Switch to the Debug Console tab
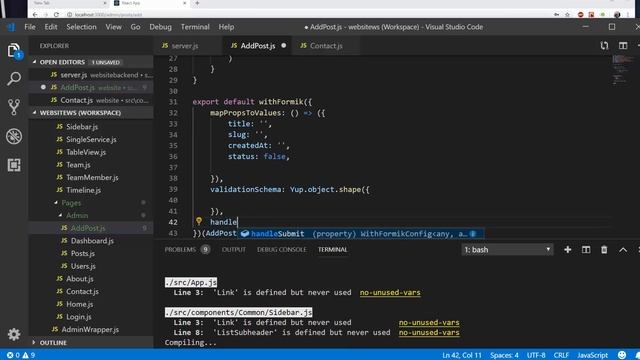640x360 pixels. click(282, 249)
